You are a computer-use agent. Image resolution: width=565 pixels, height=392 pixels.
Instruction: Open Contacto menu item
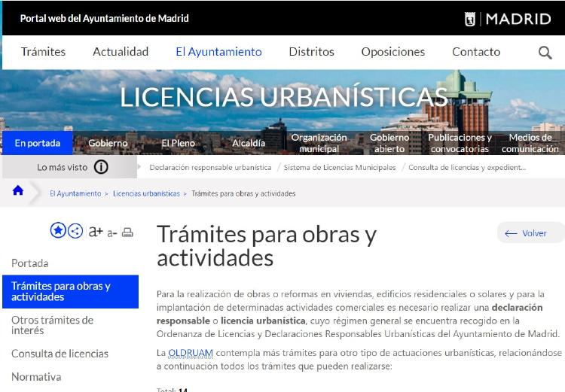[476, 52]
